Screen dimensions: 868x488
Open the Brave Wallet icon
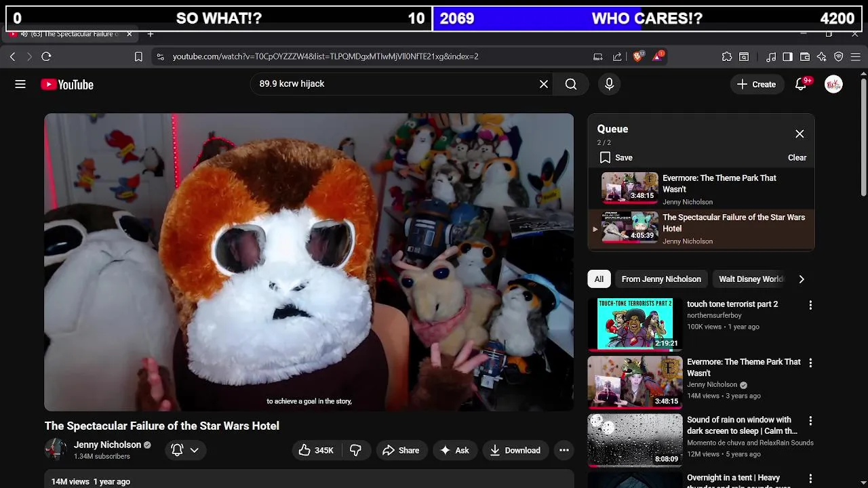805,57
